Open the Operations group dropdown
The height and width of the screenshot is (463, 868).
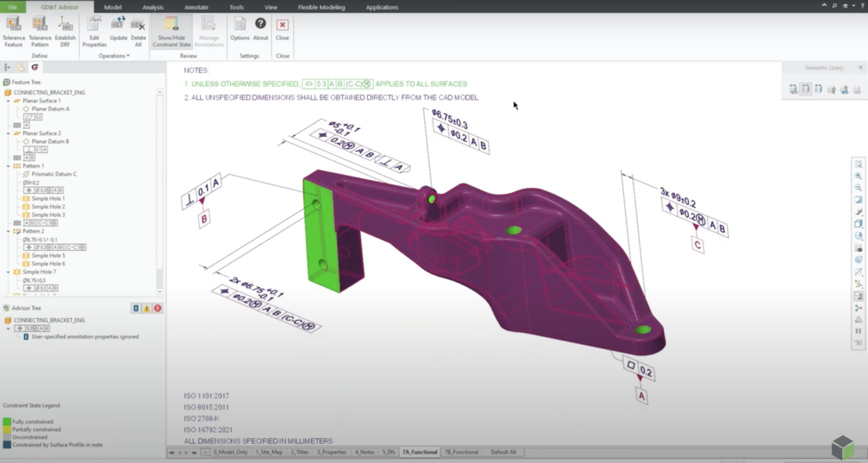[x=114, y=56]
